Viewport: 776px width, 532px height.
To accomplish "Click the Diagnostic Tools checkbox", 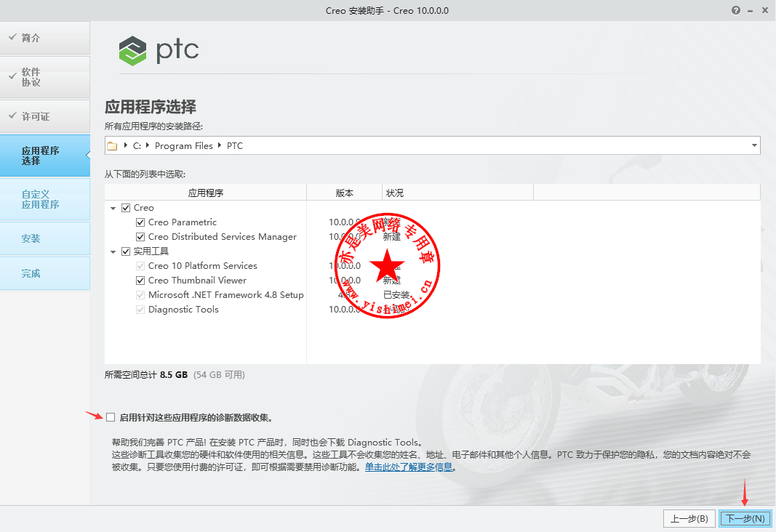I will click(140, 310).
